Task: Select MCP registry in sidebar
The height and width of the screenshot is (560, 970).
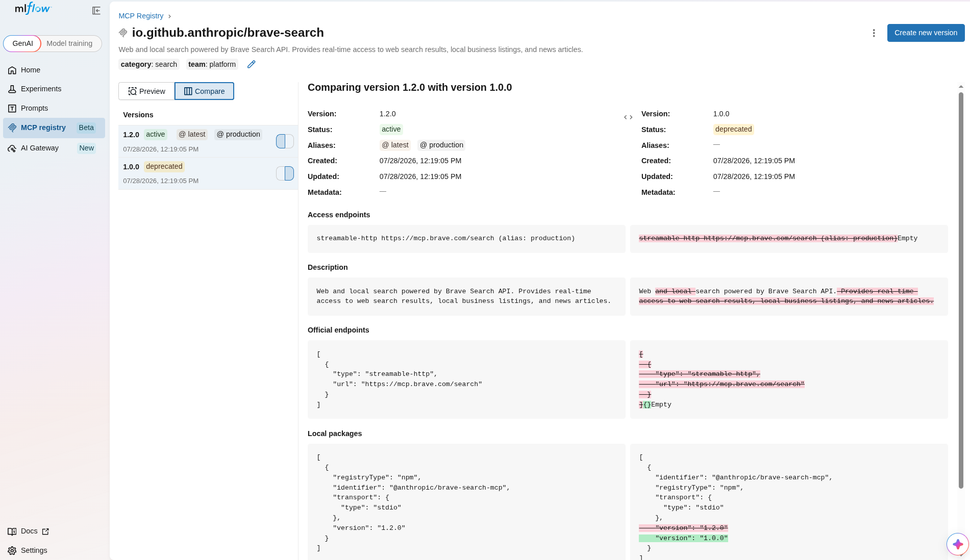Action: click(x=54, y=128)
